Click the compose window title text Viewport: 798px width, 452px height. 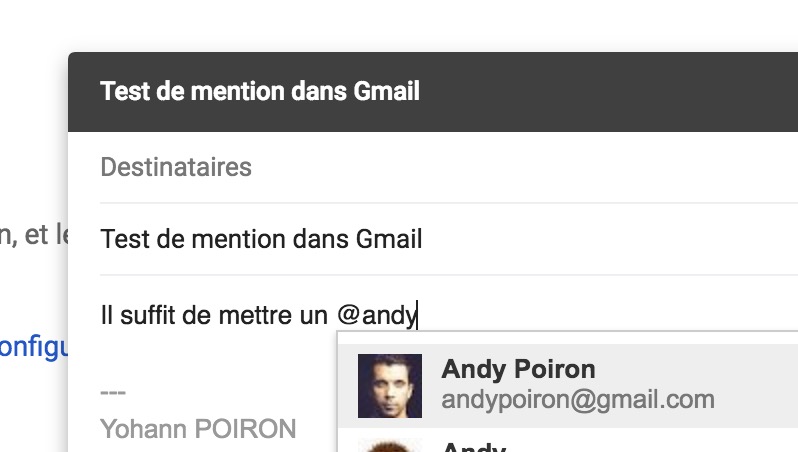(260, 92)
